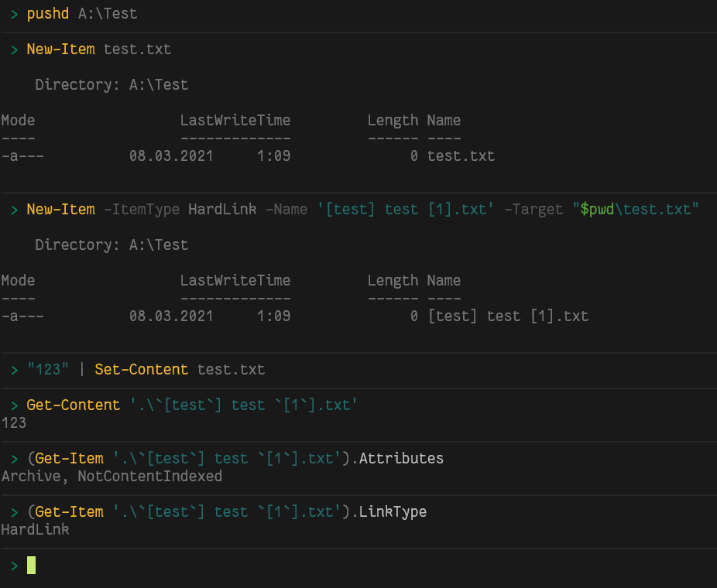This screenshot has height=588, width=717.
Task: Click the 'Archive, NotContentIndexed' output
Action: click(x=111, y=476)
